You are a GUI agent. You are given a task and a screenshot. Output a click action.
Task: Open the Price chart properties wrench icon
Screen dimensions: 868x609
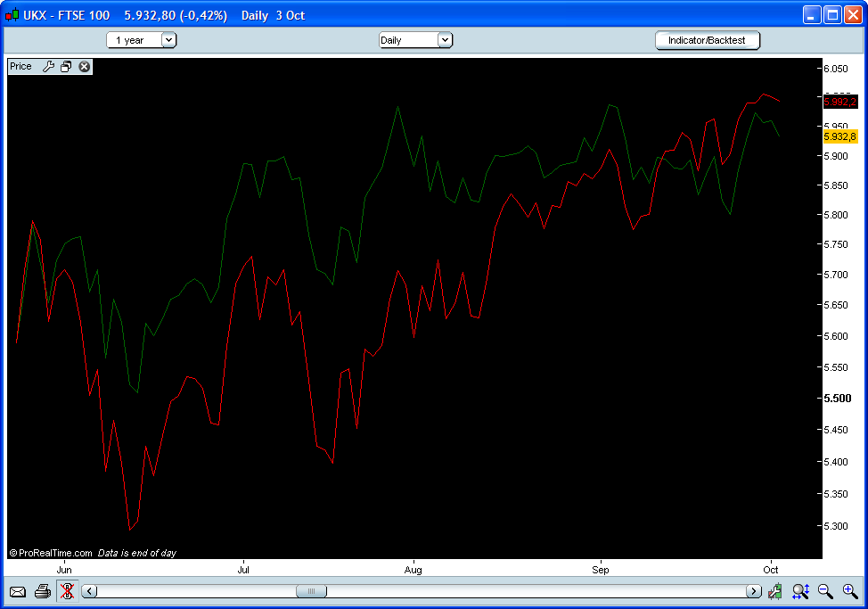click(x=49, y=66)
